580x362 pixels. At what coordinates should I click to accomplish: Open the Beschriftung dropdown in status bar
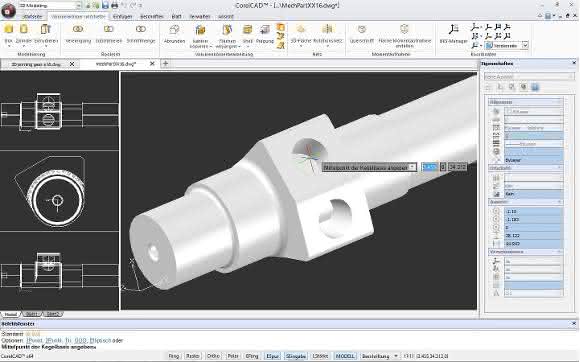point(395,356)
